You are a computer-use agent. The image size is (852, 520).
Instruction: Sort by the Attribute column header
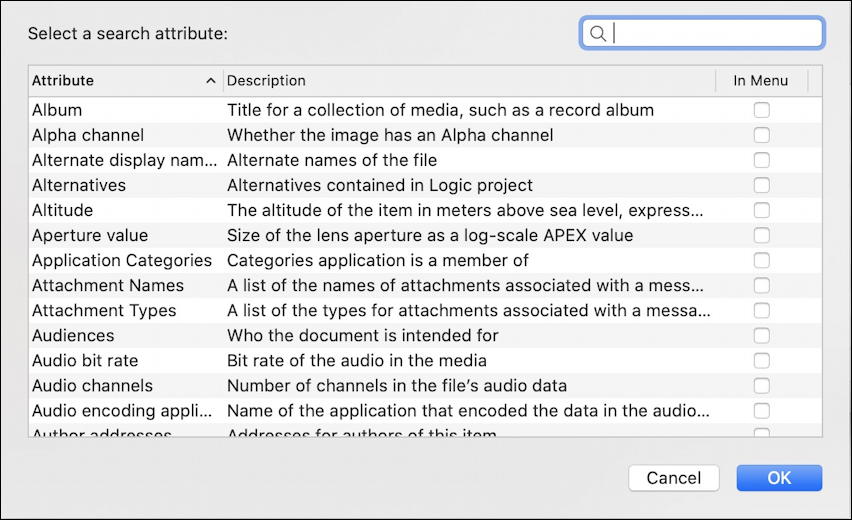(126, 81)
